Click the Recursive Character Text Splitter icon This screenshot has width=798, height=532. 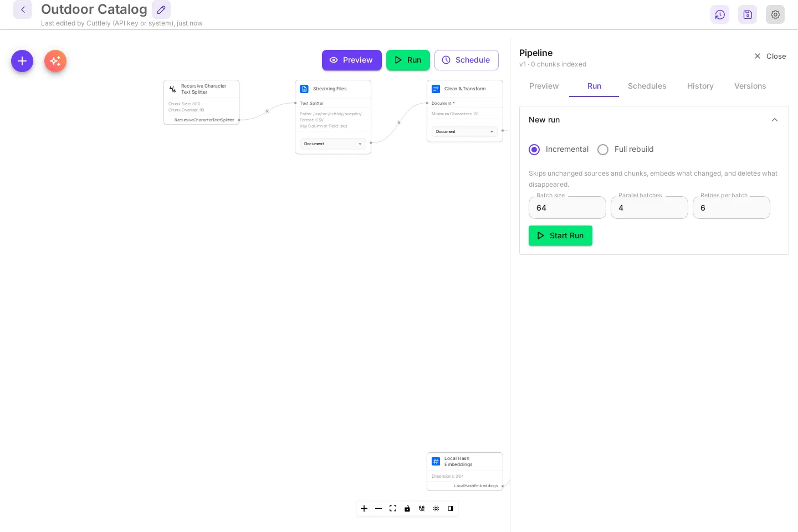click(x=172, y=89)
